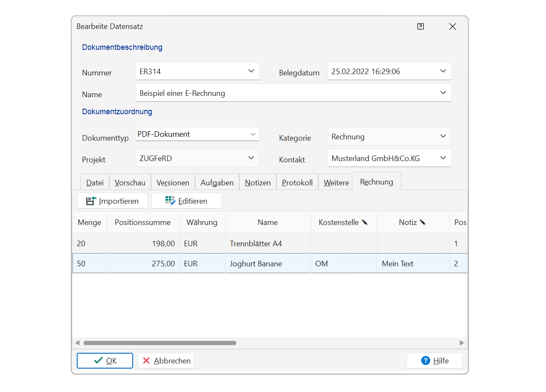Switch to the Notizen tab

(258, 182)
